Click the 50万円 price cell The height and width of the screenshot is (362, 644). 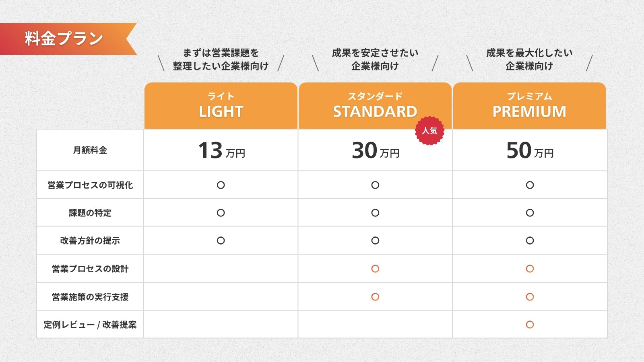(x=530, y=150)
